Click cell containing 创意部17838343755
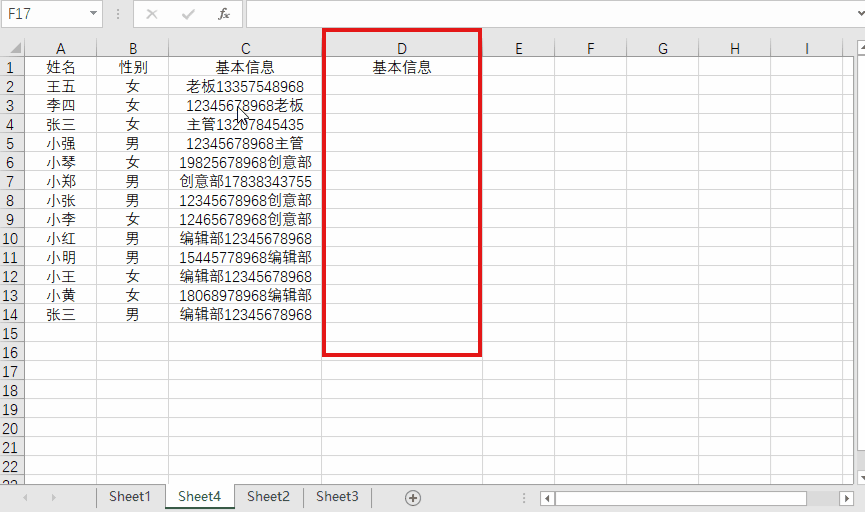 coord(245,182)
